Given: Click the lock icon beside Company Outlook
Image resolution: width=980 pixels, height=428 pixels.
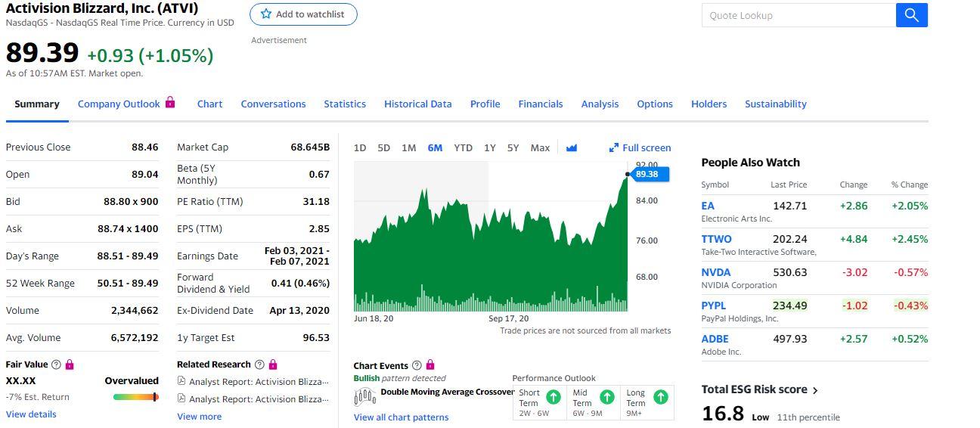Looking at the screenshot, I should (x=170, y=102).
